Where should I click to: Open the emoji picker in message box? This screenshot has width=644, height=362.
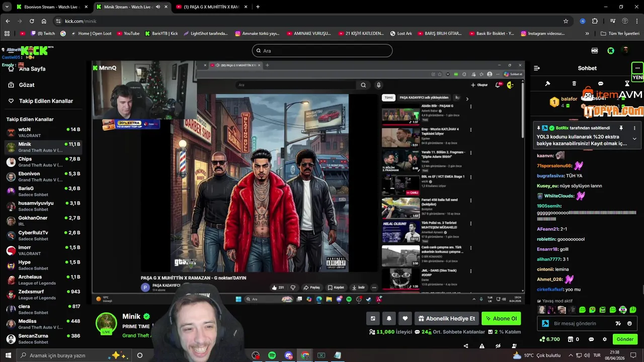click(630, 323)
